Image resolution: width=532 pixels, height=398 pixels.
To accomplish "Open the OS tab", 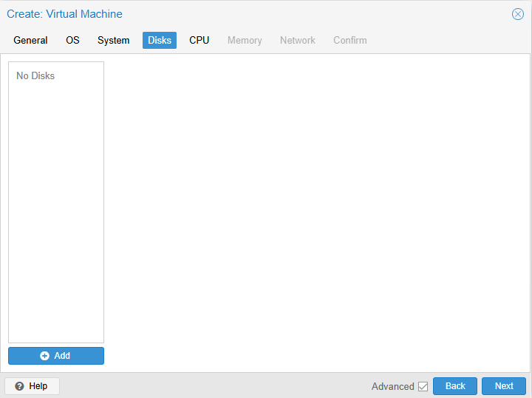I will [72, 41].
